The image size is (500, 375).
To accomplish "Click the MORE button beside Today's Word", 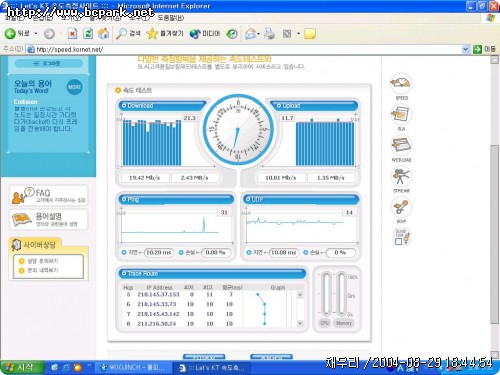I will click(x=74, y=87).
